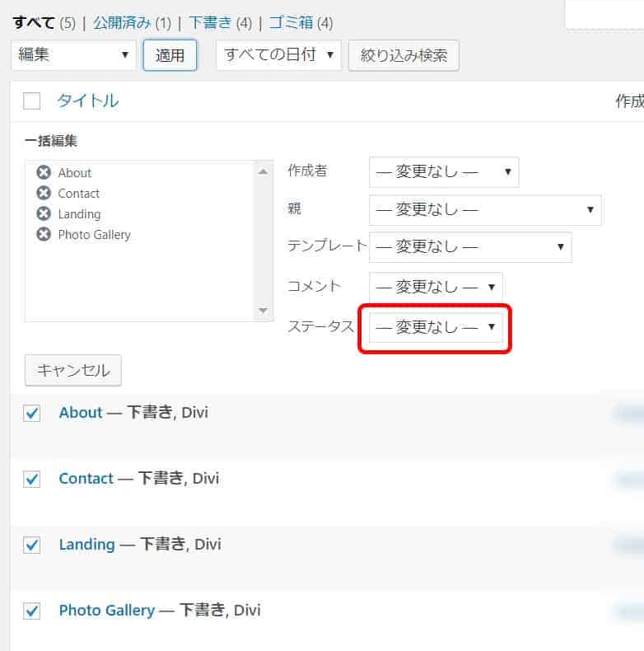Image resolution: width=644 pixels, height=651 pixels.
Task: Uncheck the About page checkbox
Action: point(32,414)
